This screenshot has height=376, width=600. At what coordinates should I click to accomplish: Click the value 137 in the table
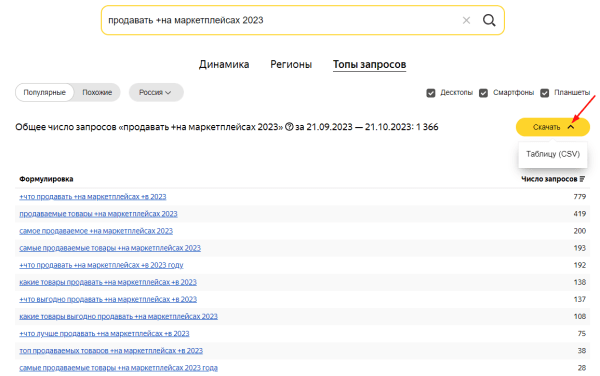point(580,299)
